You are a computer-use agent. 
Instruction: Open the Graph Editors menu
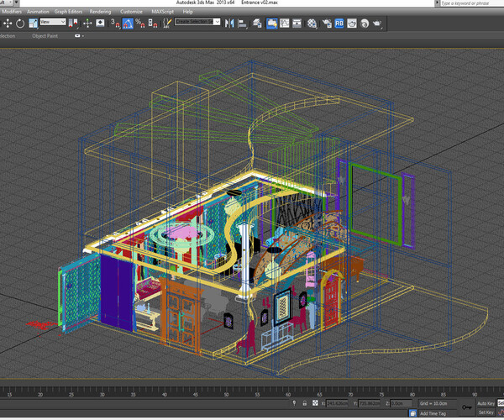68,12
